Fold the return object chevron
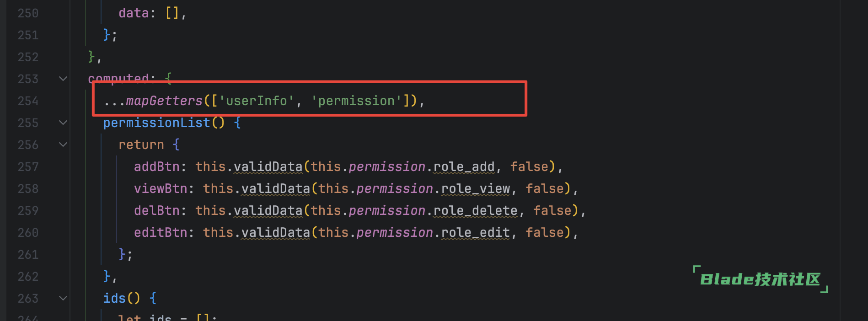The width and height of the screenshot is (868, 321). pyautogui.click(x=63, y=144)
